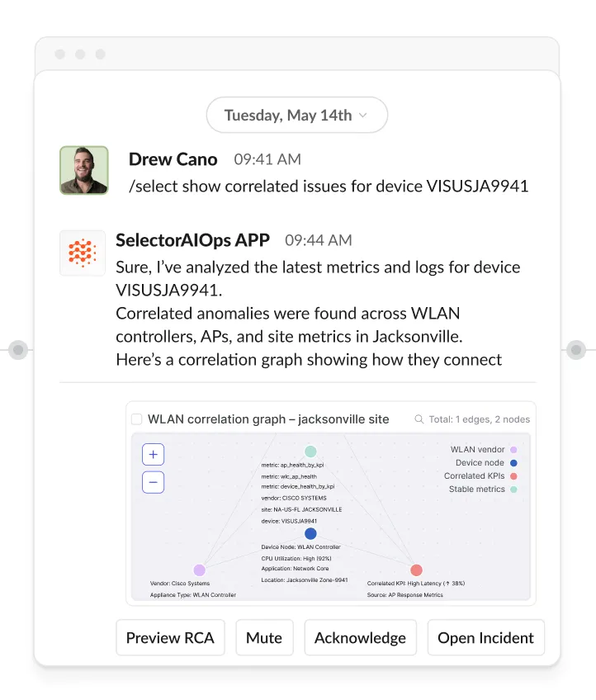Click the SelectorAIOps APP sender name
The image size is (596, 700).
(x=192, y=240)
